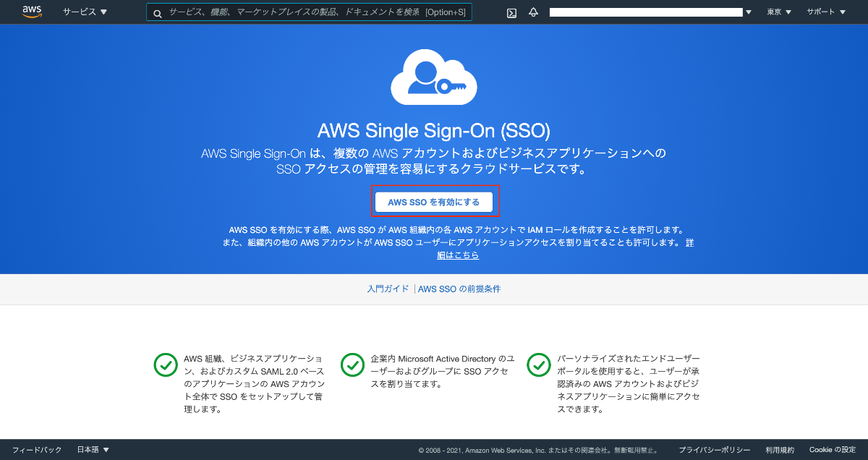
Task: Open the notifications bell icon
Action: tap(534, 12)
